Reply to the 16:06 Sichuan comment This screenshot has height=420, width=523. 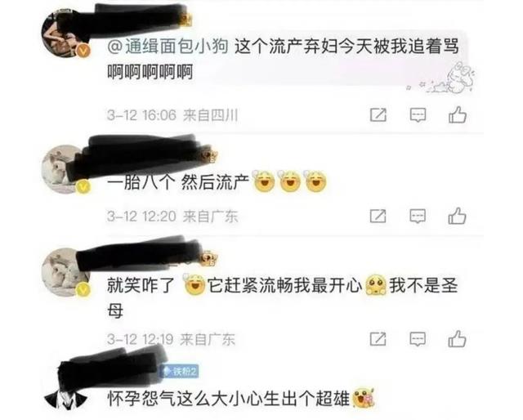coord(418,115)
